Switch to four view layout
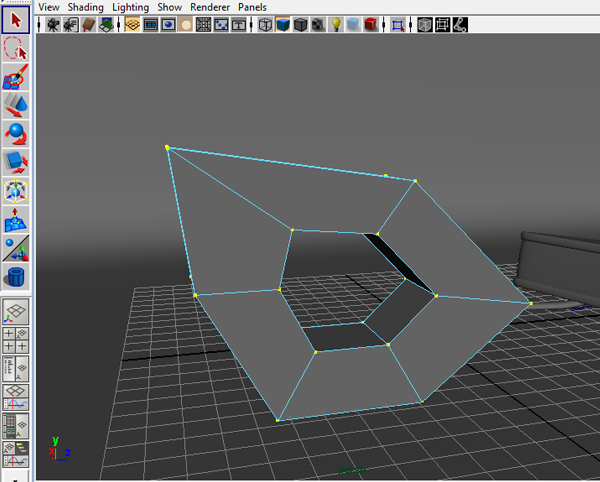Image resolution: width=600 pixels, height=482 pixels. point(15,340)
